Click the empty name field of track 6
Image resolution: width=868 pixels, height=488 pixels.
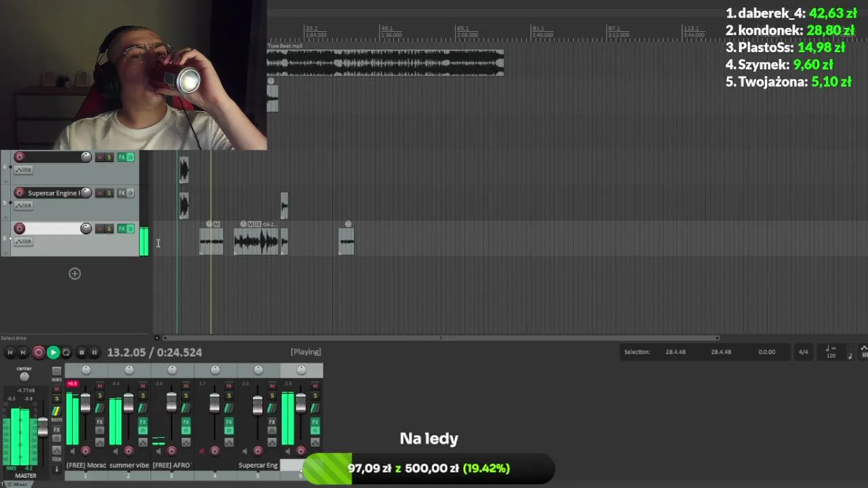[x=53, y=229]
